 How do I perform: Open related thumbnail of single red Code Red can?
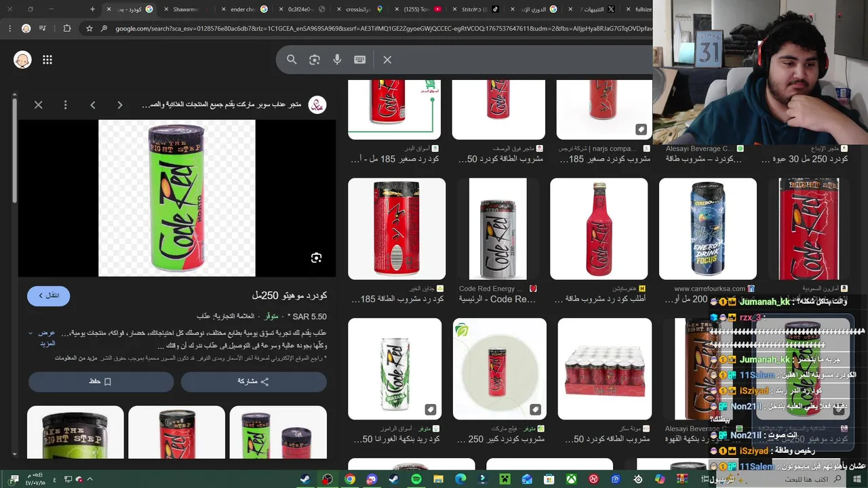176,432
